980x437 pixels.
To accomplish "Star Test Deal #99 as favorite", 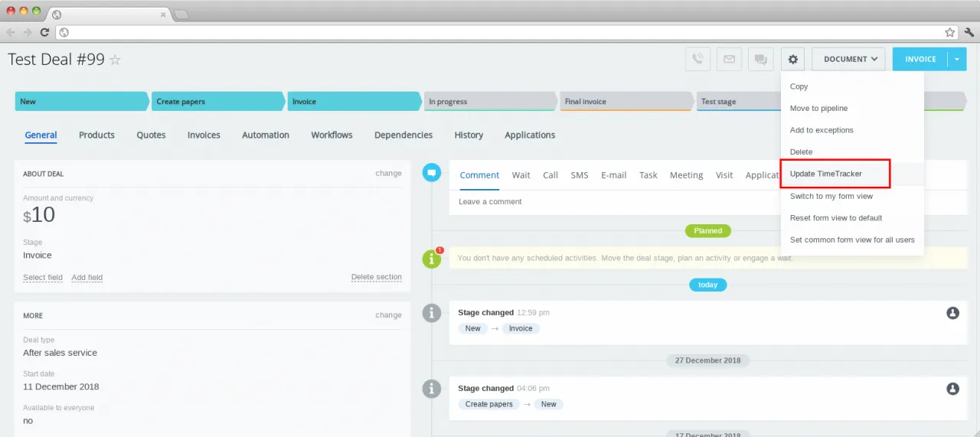I will pyautogui.click(x=116, y=60).
